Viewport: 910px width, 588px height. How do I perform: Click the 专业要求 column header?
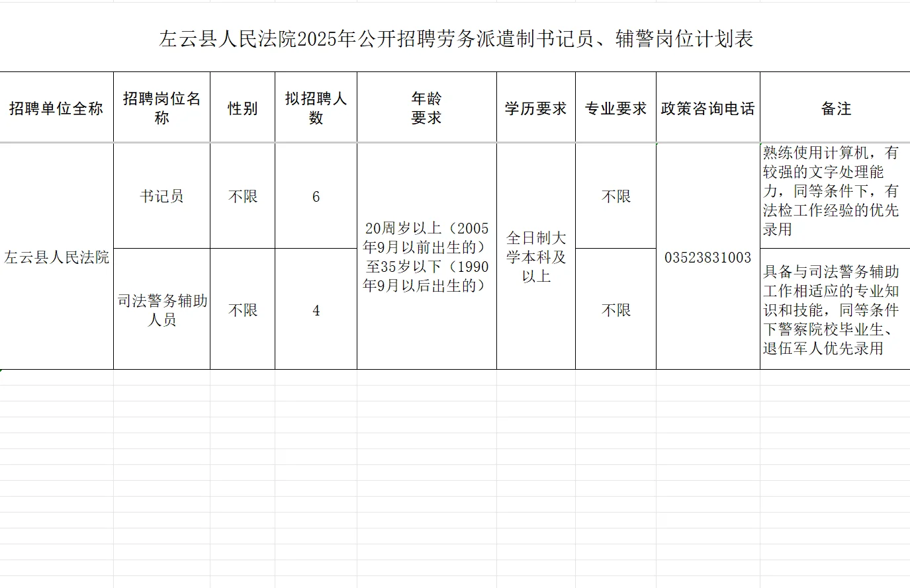coord(616,108)
